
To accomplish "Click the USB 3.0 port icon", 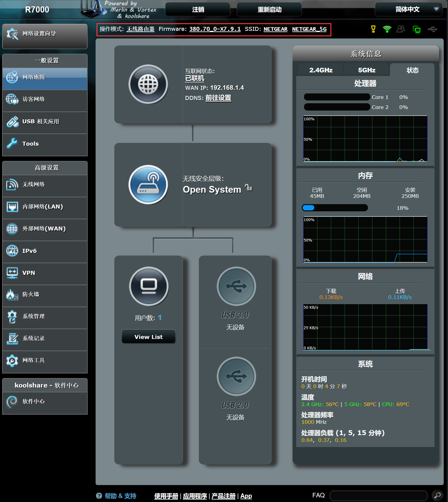I will click(236, 286).
